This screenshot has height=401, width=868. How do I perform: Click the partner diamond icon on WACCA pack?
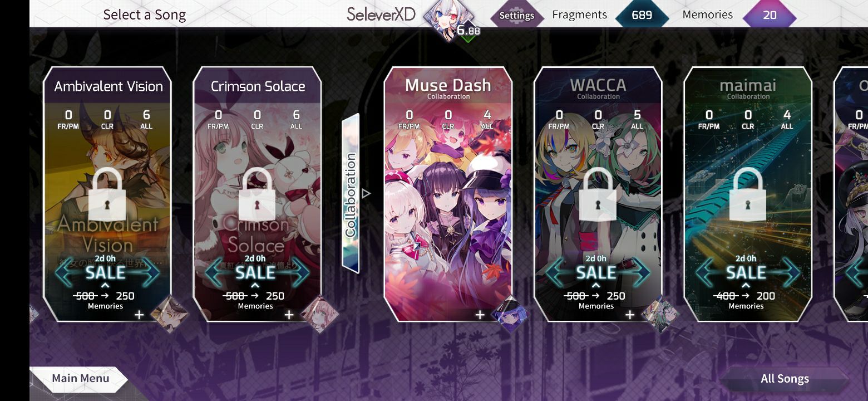(660, 315)
